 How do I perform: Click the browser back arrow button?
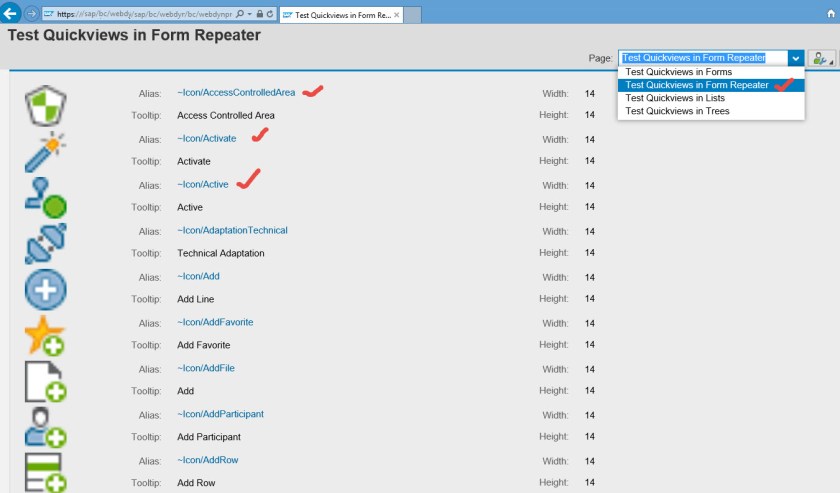(x=10, y=13)
